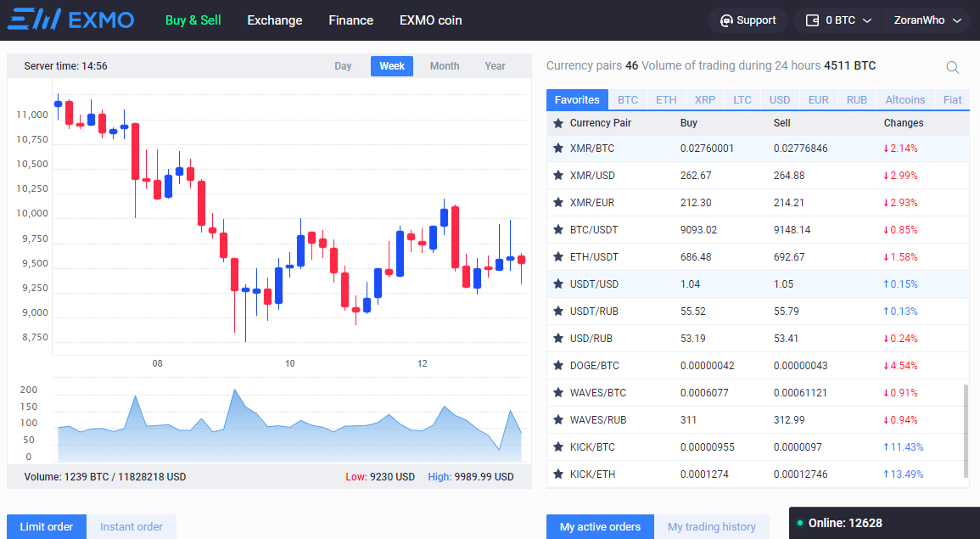Screen dimensions: 980x539
Task: Toggle favorite star for ETH/USDT
Action: (x=558, y=257)
